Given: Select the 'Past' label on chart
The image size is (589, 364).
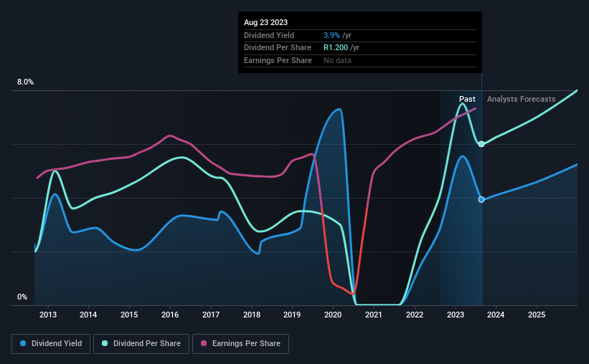Looking at the screenshot, I should [x=467, y=99].
